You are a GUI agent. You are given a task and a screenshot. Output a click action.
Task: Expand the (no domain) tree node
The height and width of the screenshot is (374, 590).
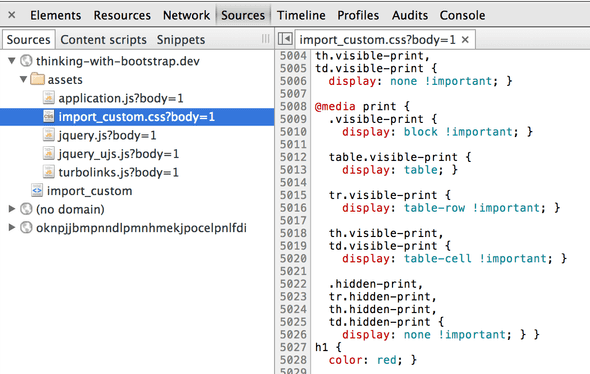click(x=12, y=209)
